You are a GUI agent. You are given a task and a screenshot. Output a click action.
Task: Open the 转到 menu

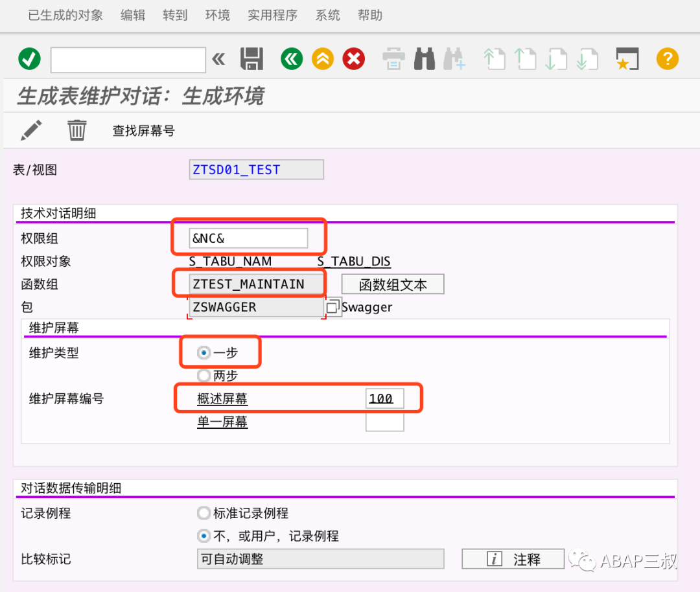175,15
